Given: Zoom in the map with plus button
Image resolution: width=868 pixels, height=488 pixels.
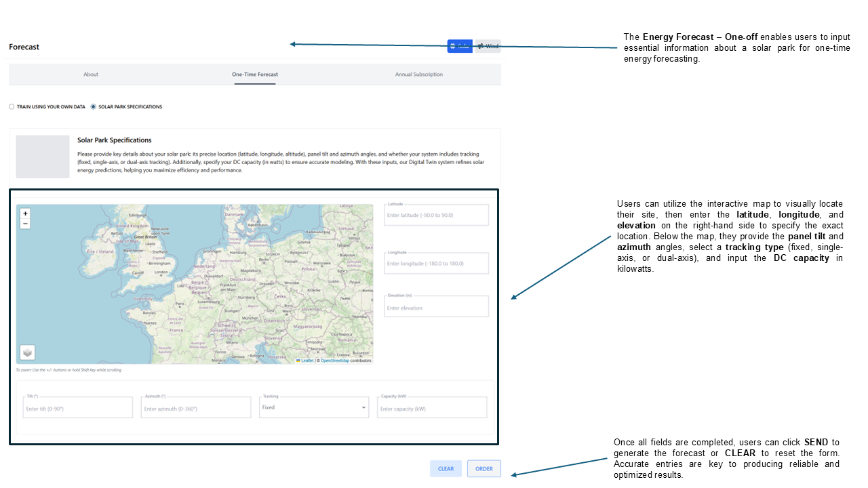Looking at the screenshot, I should tap(26, 213).
